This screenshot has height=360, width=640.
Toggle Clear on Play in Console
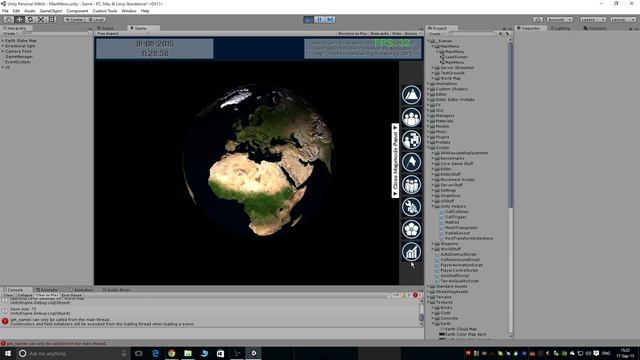click(47, 295)
